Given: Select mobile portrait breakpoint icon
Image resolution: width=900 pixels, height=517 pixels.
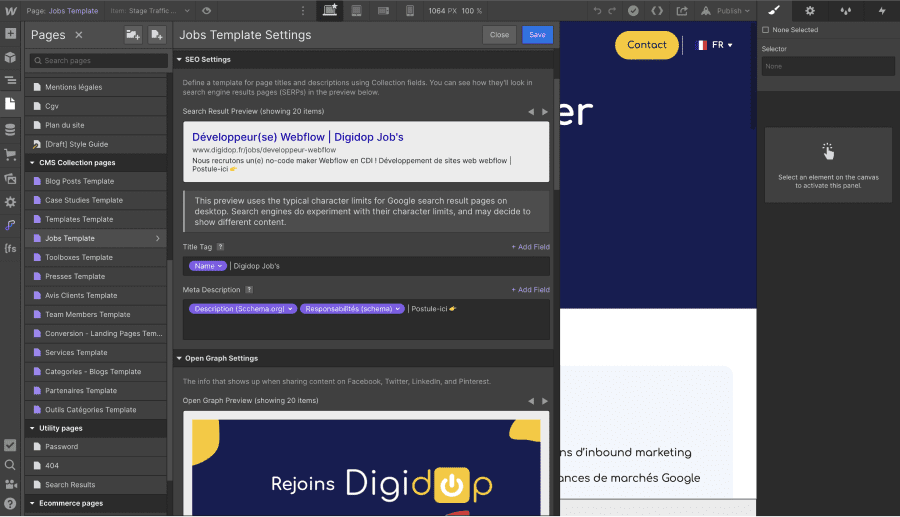Looking at the screenshot, I should 410,10.
